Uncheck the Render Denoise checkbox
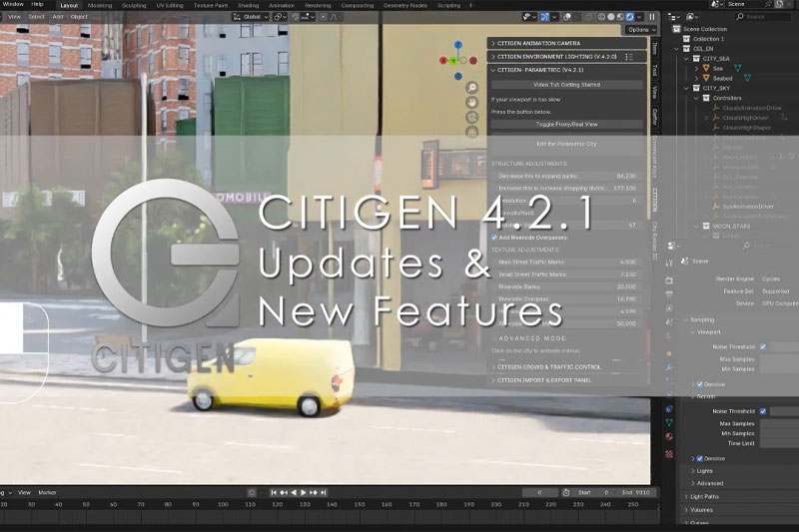This screenshot has height=532, width=799. [x=700, y=458]
